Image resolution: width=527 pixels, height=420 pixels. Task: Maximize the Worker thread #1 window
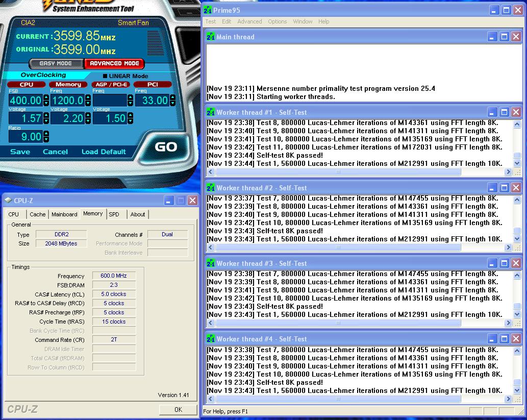504,112
